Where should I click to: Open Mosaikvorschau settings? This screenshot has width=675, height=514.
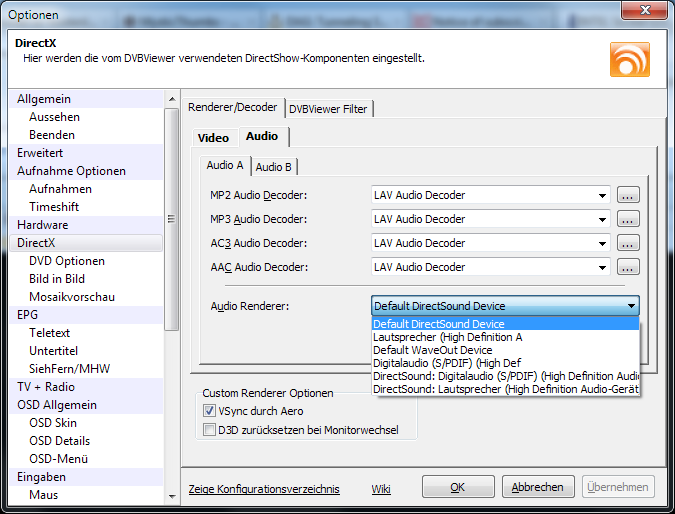pos(86,297)
